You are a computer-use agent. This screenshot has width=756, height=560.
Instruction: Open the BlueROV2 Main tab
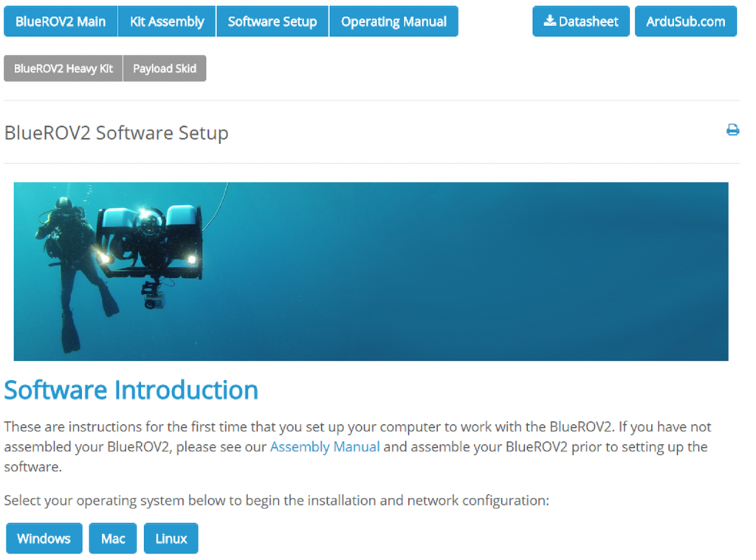(x=61, y=21)
